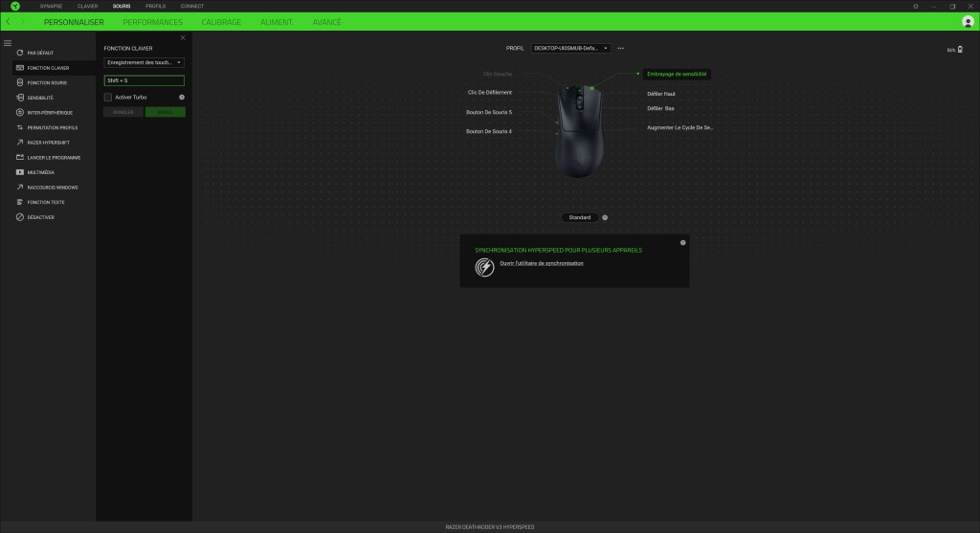Switch to the Personnaliser tab
This screenshot has height=533, width=980.
pyautogui.click(x=74, y=22)
